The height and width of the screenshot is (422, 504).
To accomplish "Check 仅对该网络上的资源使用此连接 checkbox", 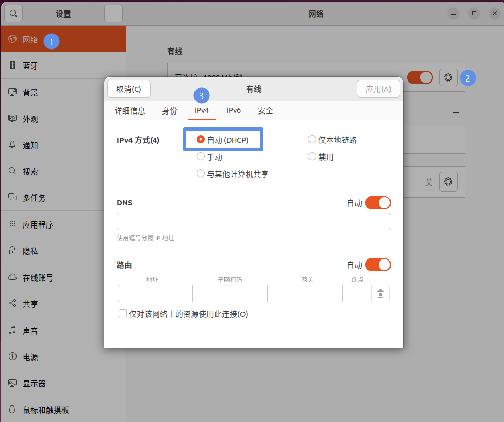I will click(x=123, y=313).
